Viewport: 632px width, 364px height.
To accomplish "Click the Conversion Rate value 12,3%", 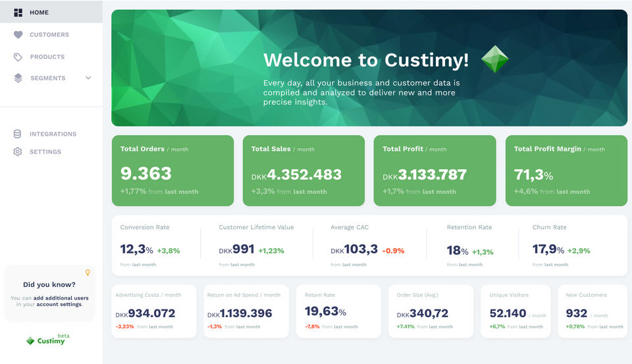I will [x=137, y=249].
